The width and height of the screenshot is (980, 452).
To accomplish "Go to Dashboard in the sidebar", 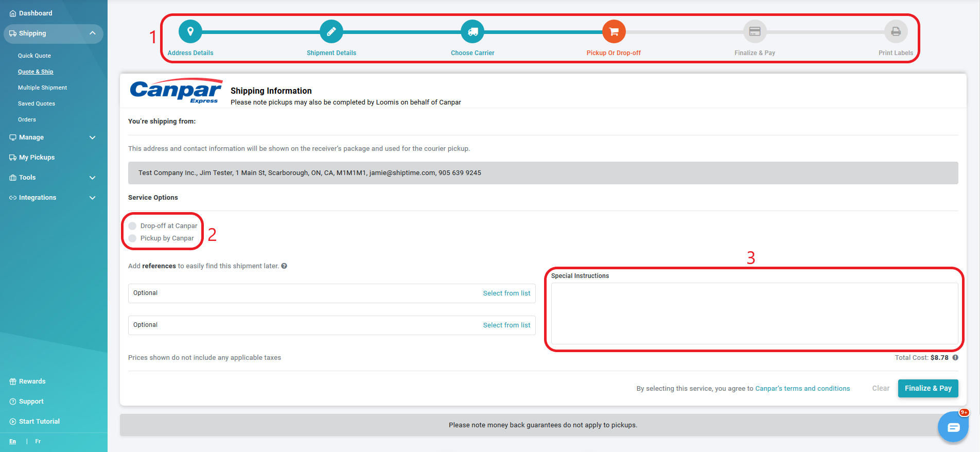I will tap(36, 13).
